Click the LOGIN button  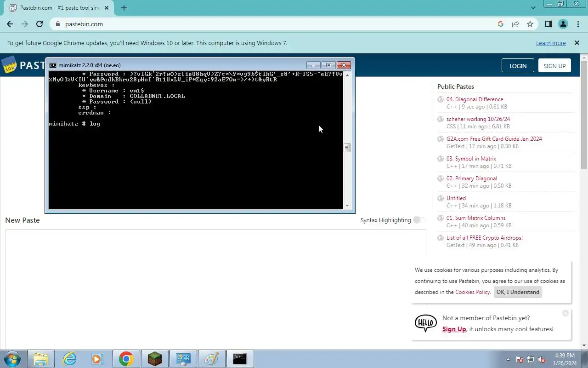point(518,66)
